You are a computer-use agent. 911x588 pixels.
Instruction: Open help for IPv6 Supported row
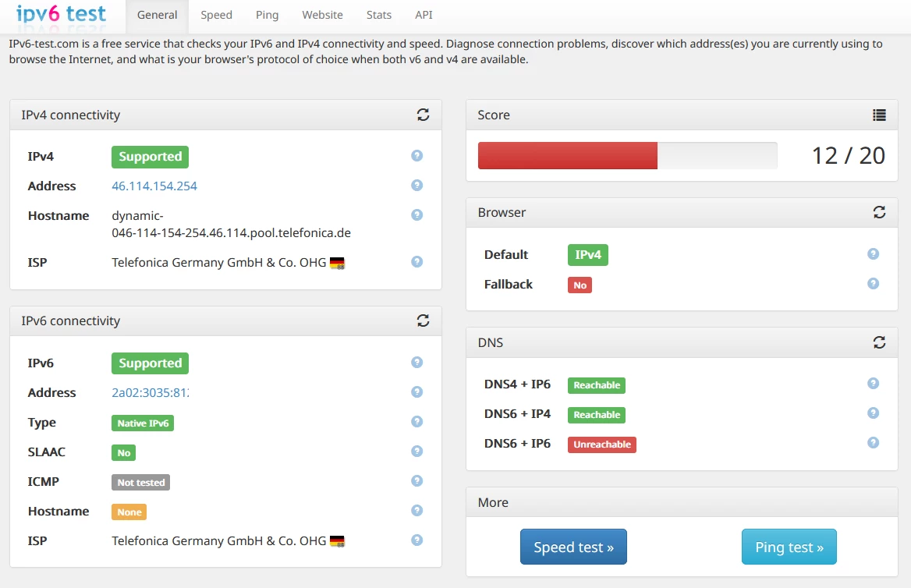coord(417,363)
